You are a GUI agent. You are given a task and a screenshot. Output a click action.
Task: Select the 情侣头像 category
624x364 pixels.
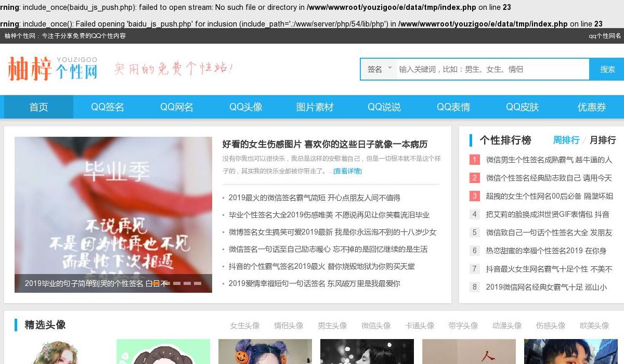coord(289,326)
